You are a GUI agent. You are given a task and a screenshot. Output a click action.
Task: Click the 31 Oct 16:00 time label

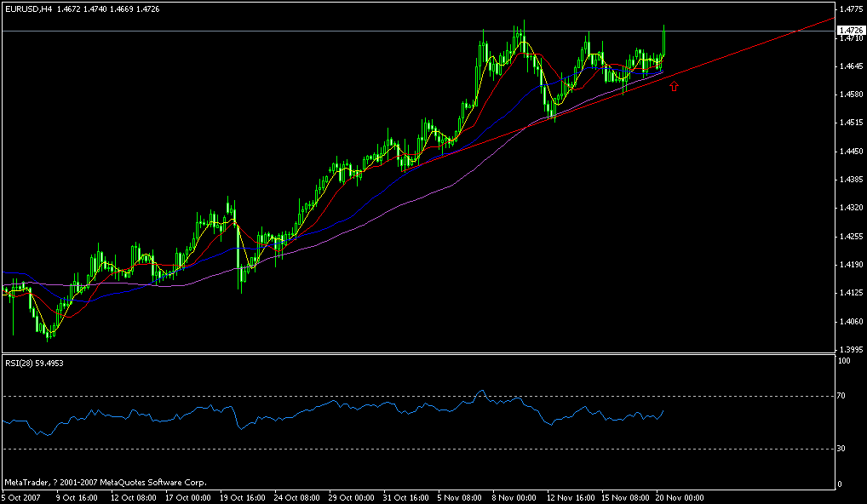pos(406,498)
